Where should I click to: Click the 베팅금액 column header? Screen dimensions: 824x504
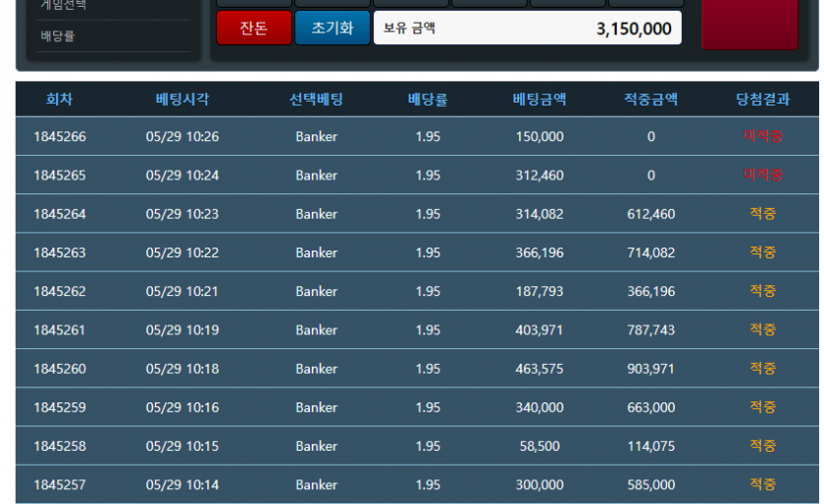(x=540, y=100)
